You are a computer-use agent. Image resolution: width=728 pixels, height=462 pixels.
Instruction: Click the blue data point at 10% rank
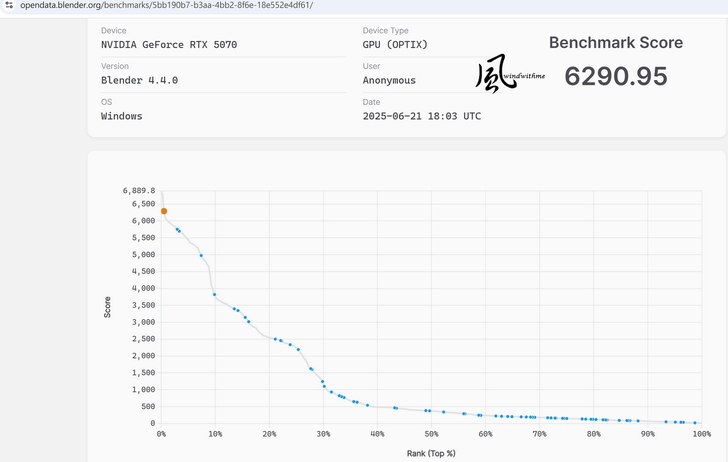tap(215, 294)
